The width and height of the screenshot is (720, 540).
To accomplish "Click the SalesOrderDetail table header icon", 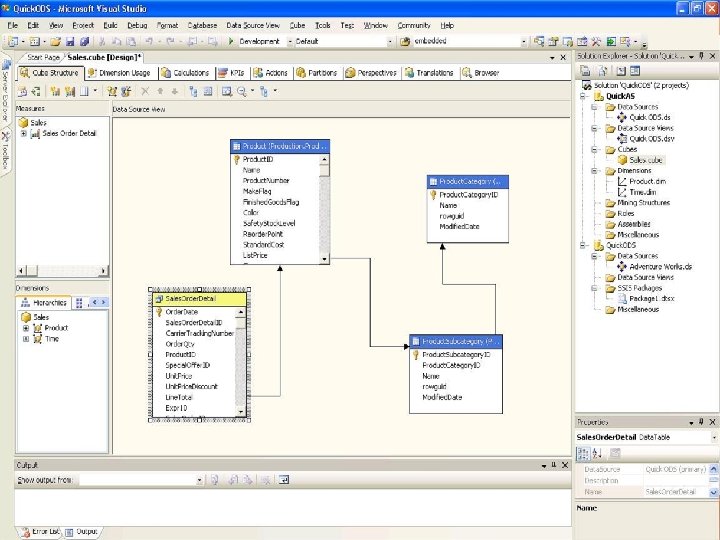I will [158, 299].
